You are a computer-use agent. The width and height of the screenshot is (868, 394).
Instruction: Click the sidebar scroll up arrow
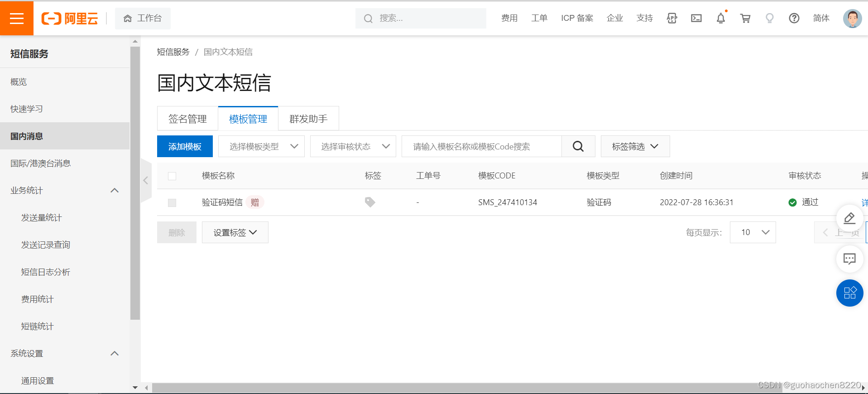(135, 41)
